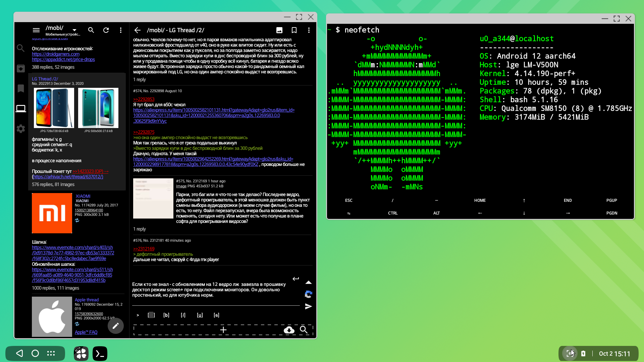Toggle strikethrough [s] text formatting
The image size is (644, 362).
[x=216, y=315]
